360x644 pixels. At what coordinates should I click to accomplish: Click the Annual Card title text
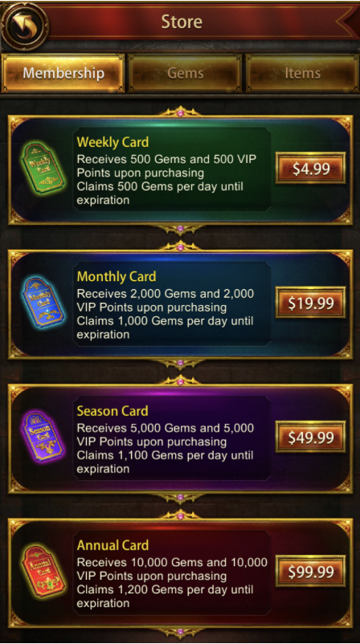(x=112, y=545)
